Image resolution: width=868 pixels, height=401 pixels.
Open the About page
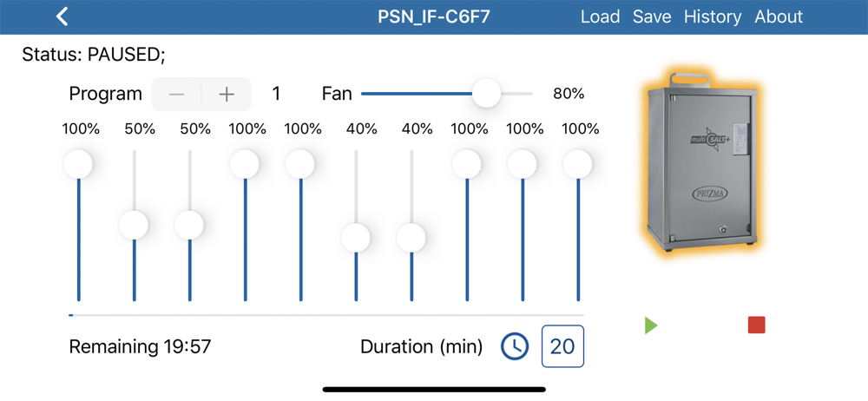pyautogui.click(x=779, y=16)
